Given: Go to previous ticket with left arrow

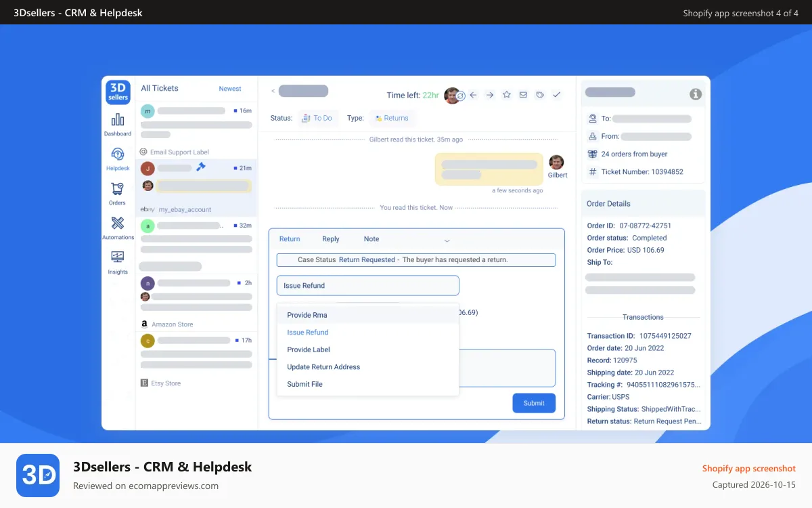Looking at the screenshot, I should coord(473,96).
